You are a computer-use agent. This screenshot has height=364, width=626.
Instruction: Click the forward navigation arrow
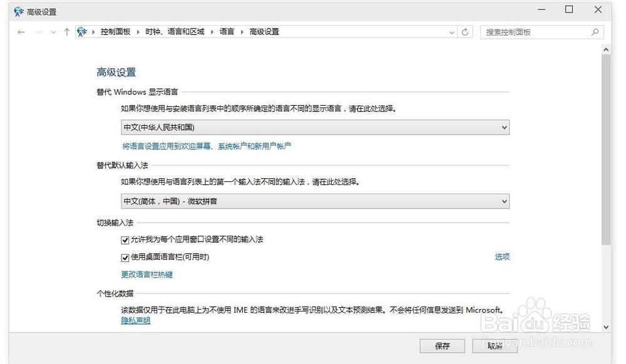click(38, 32)
